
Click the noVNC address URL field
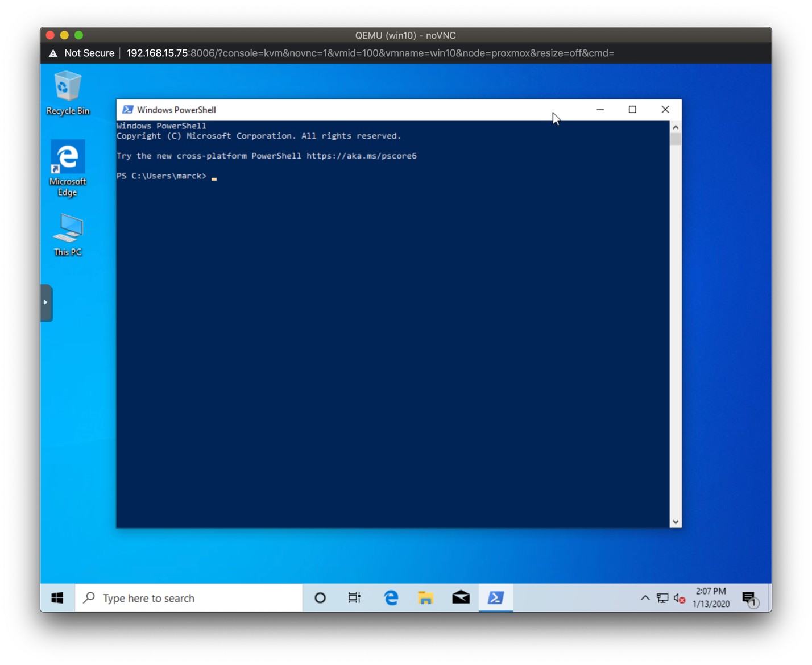pyautogui.click(x=370, y=53)
